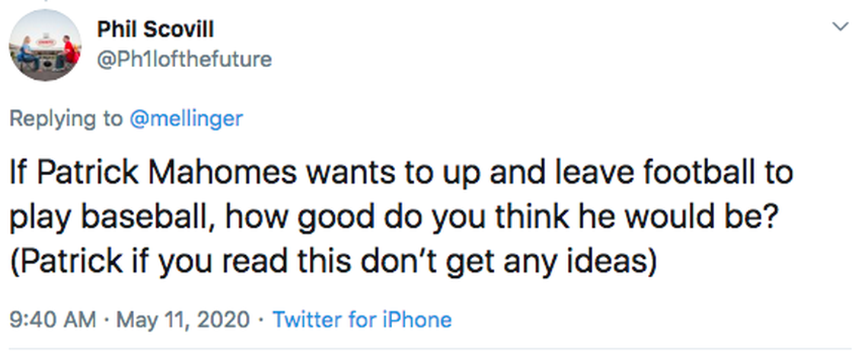Open the tweet options chevron menu
The image size is (868, 351).
[x=840, y=27]
